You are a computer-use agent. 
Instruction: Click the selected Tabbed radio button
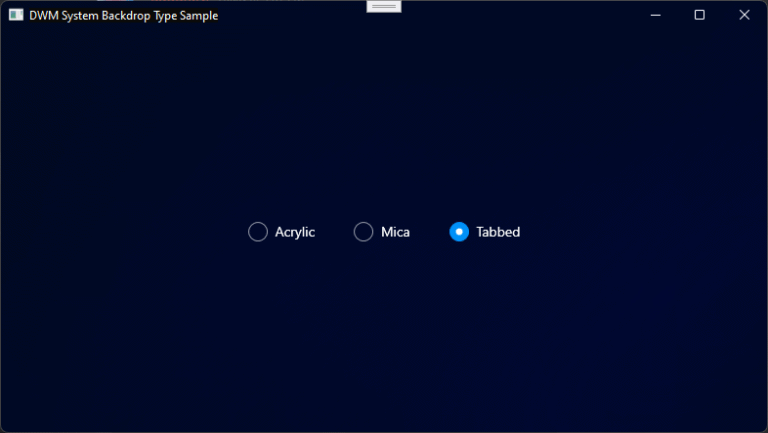[459, 232]
